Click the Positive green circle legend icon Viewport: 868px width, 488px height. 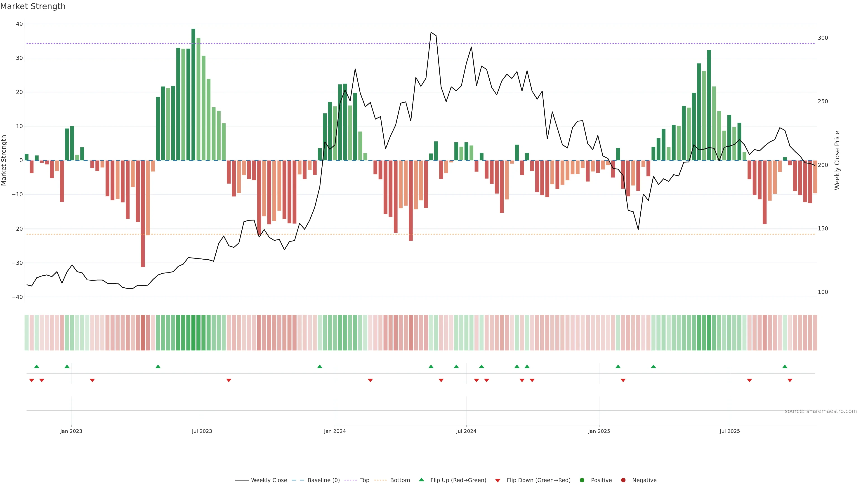(x=582, y=480)
